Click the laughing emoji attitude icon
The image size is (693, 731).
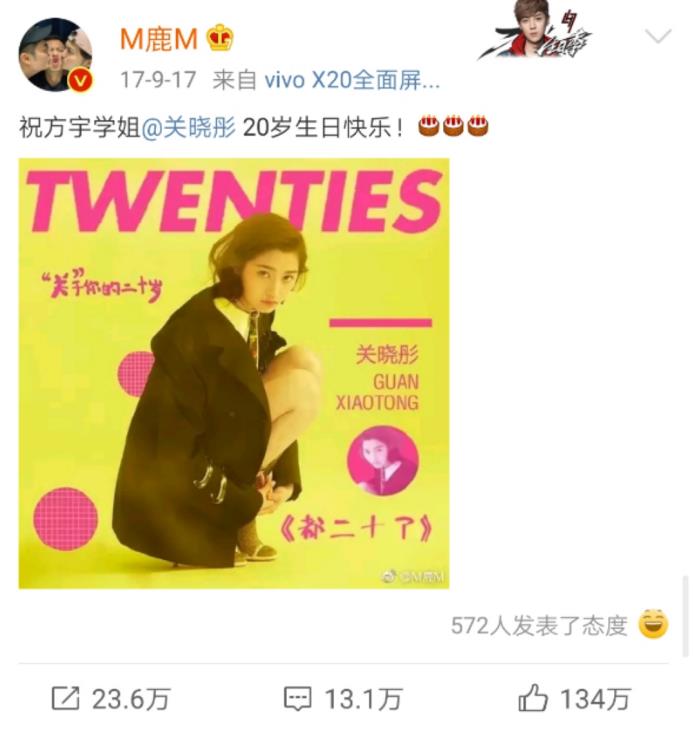[x=653, y=624]
